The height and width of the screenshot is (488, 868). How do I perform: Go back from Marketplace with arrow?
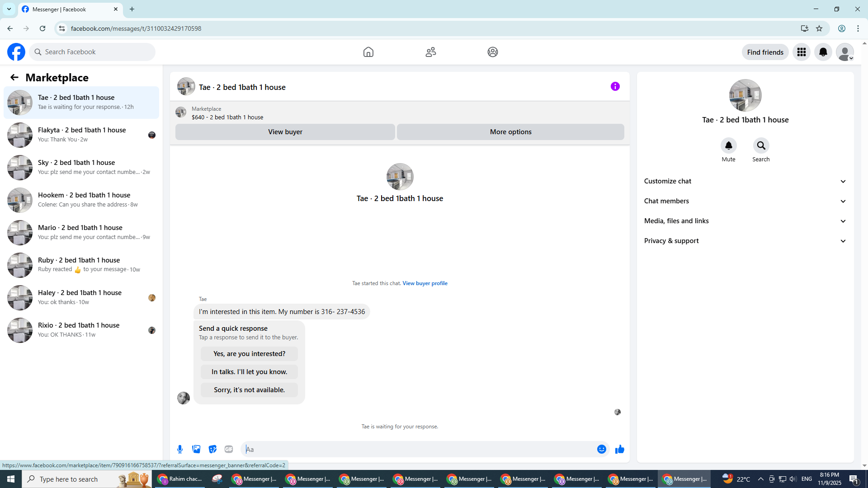click(14, 77)
